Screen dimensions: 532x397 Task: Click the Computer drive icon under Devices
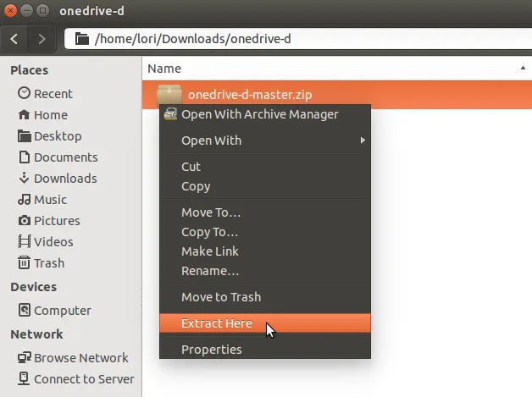(x=24, y=310)
